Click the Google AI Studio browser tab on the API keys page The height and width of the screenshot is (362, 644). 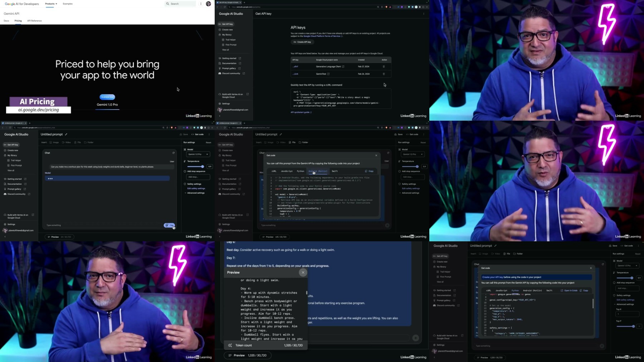(x=229, y=2)
